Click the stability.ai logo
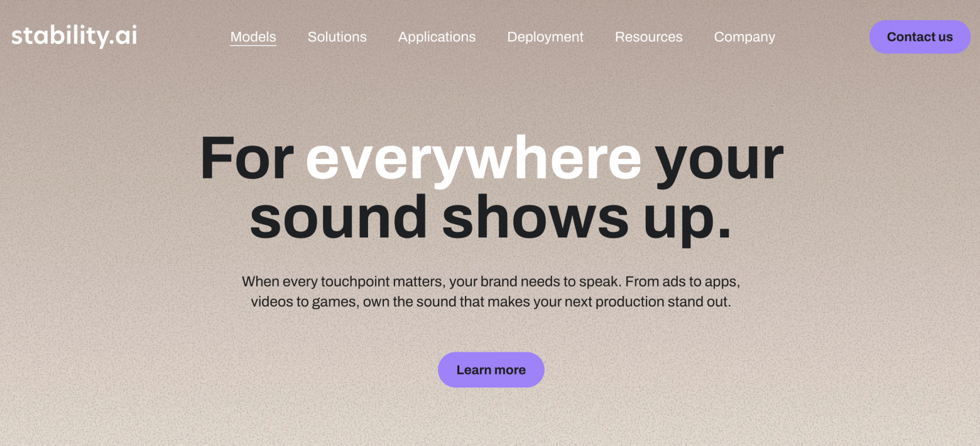Viewport: 980px width, 446px height. 74,36
